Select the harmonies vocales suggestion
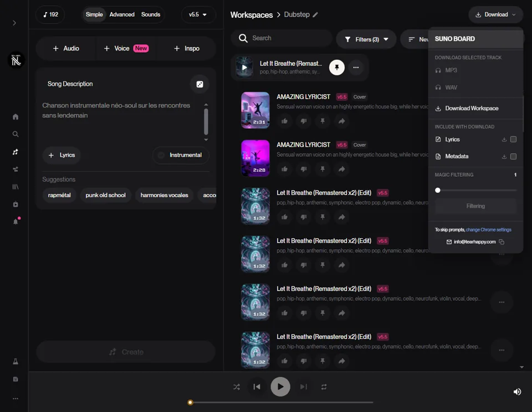532x412 pixels. [164, 195]
